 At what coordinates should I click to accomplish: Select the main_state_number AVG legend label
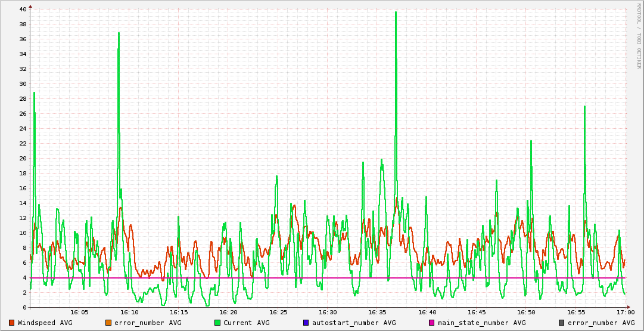pyautogui.click(x=481, y=323)
